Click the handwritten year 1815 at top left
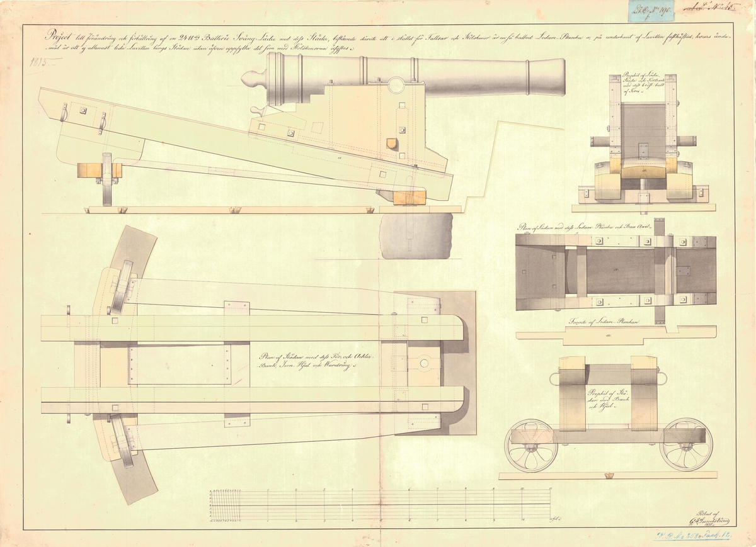This screenshot has width=756, height=547. (x=42, y=62)
